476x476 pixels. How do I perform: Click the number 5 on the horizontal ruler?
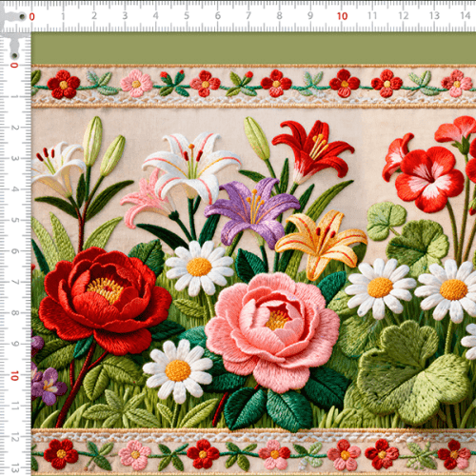click(187, 16)
